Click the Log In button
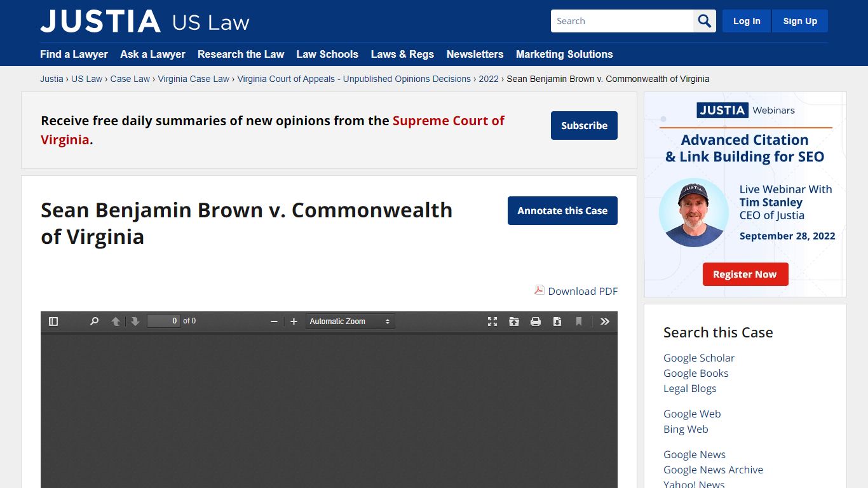The width and height of the screenshot is (868, 488). pyautogui.click(x=747, y=21)
